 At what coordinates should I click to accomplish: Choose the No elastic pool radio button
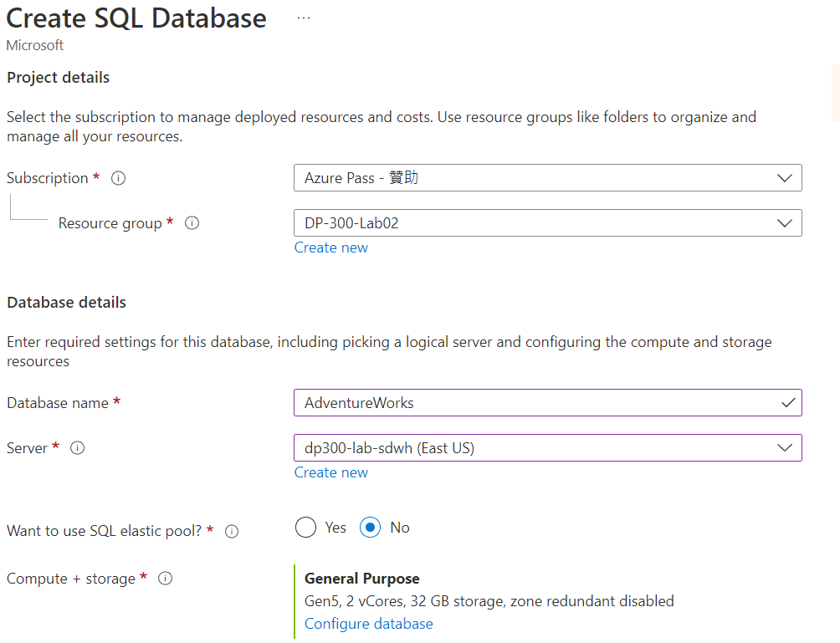click(x=371, y=528)
